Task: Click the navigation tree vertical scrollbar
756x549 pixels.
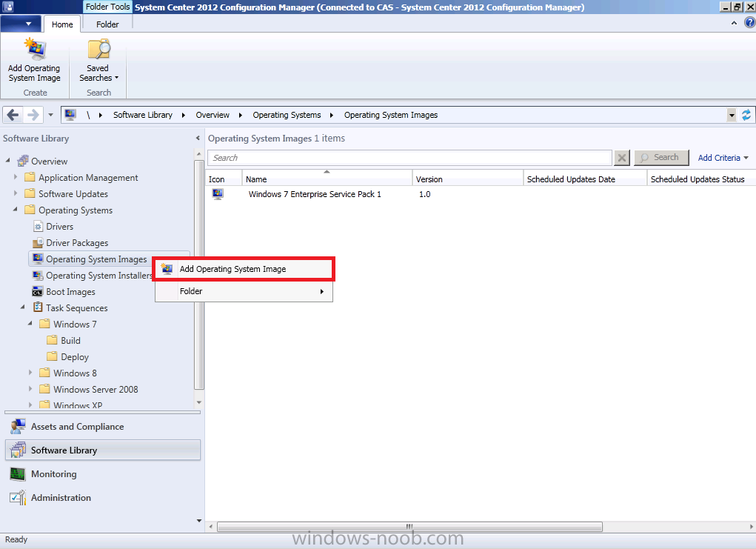Action: click(198, 274)
